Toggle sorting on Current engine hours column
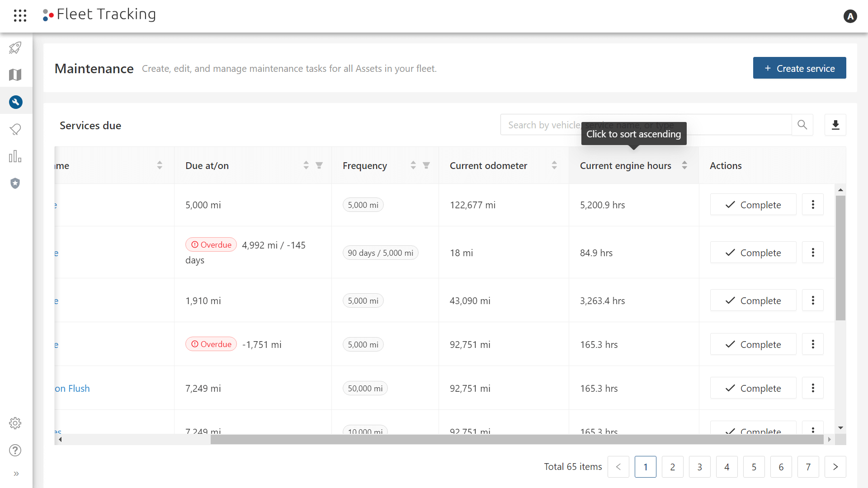This screenshot has width=868, height=488. (x=684, y=165)
